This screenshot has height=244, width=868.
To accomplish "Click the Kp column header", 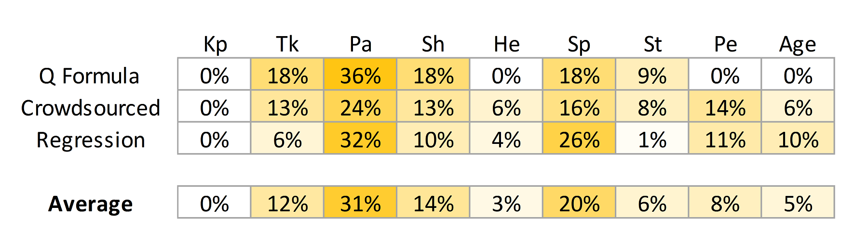I will pyautogui.click(x=215, y=45).
